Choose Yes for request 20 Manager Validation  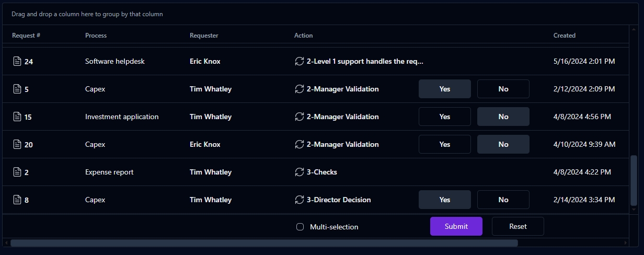coord(445,144)
